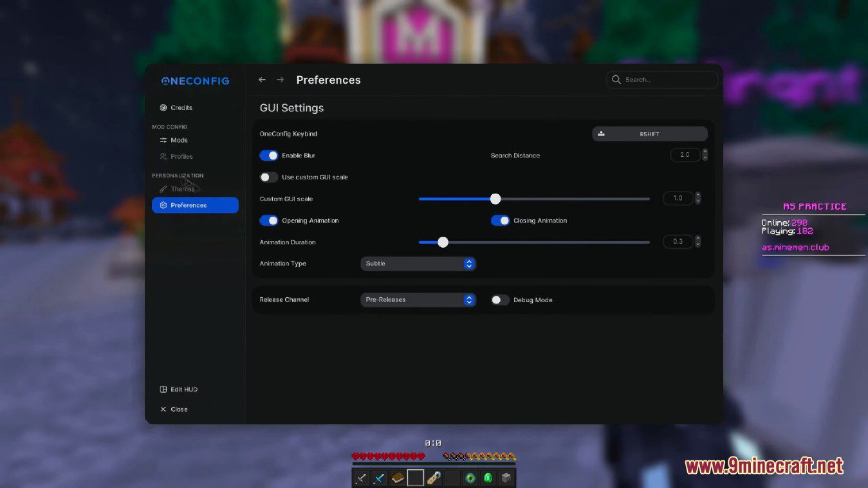Disable the Enable Blur toggle
The image size is (868, 488).
(269, 156)
